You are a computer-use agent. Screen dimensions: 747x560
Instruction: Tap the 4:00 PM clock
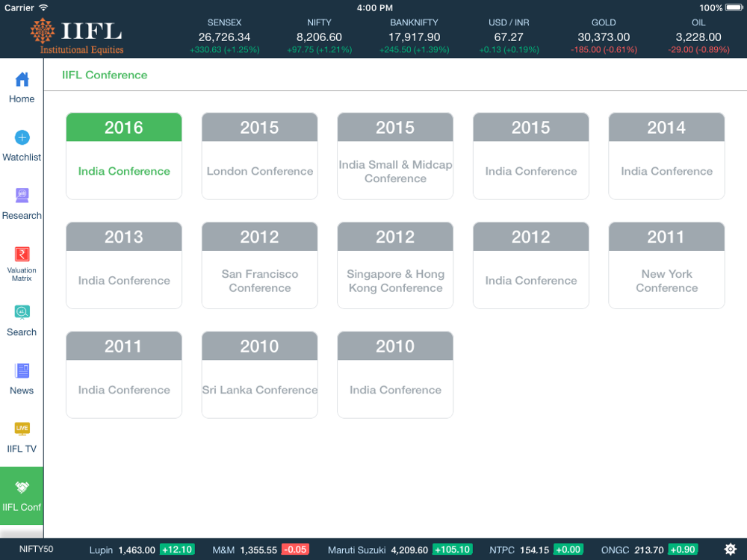click(x=375, y=7)
